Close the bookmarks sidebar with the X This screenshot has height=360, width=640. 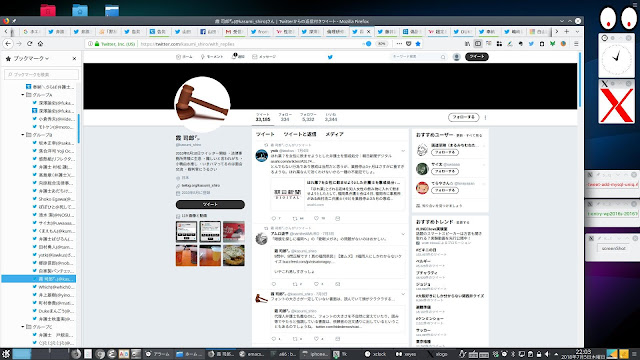tap(74, 58)
